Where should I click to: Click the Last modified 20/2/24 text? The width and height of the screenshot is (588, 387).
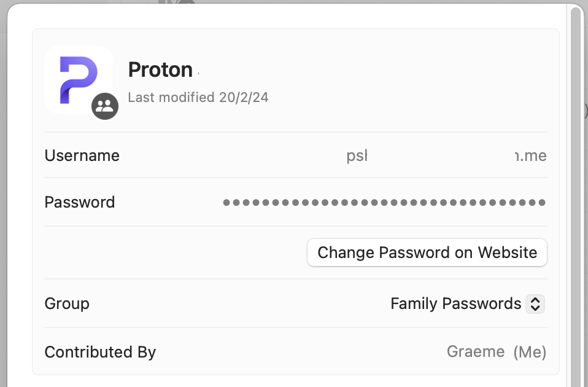point(198,97)
